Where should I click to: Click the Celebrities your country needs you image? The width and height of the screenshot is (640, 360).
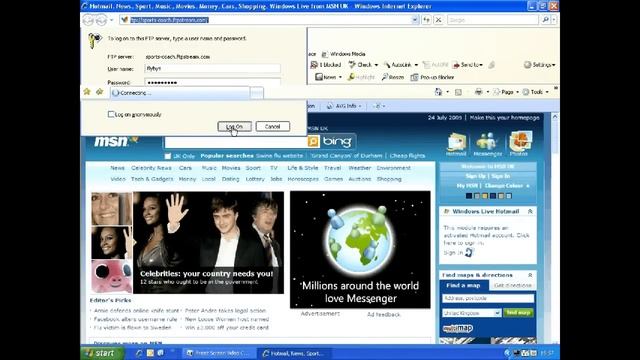pos(208,242)
